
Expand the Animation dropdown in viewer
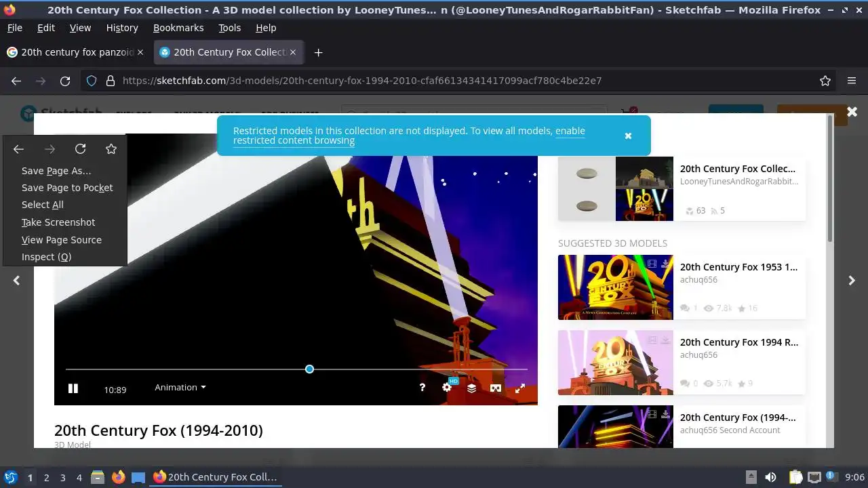click(x=180, y=387)
